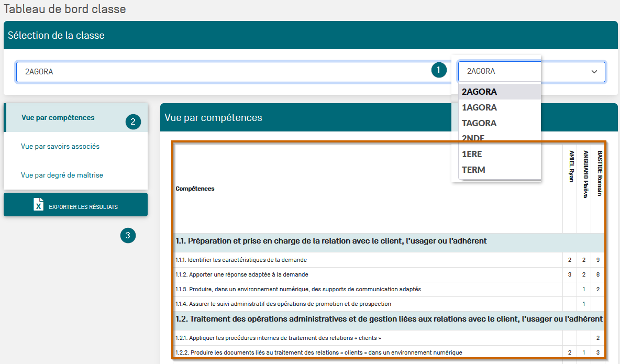Select TERM from the dropdown list
Image resolution: width=620 pixels, height=364 pixels.
pyautogui.click(x=473, y=170)
